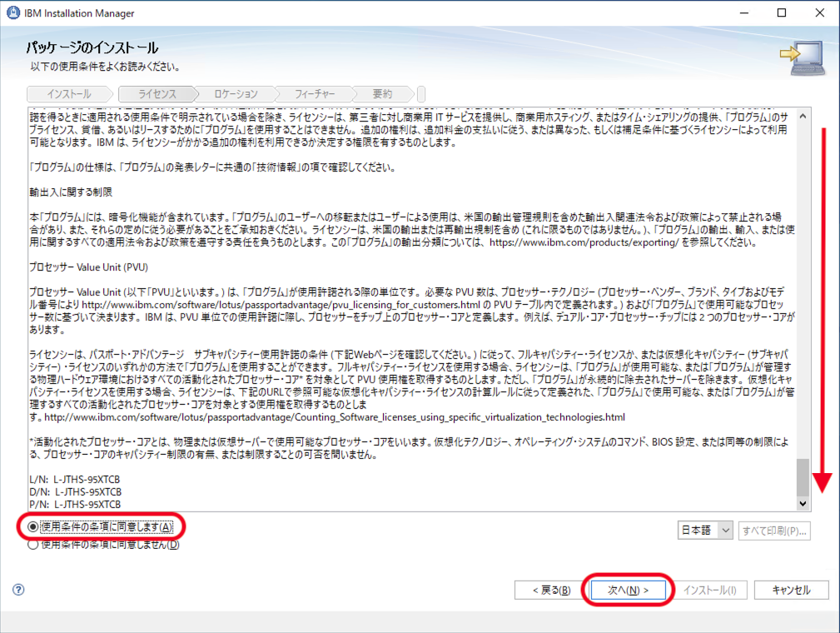Click the < 戻る(B) button
The height and width of the screenshot is (633, 840).
pos(551,590)
